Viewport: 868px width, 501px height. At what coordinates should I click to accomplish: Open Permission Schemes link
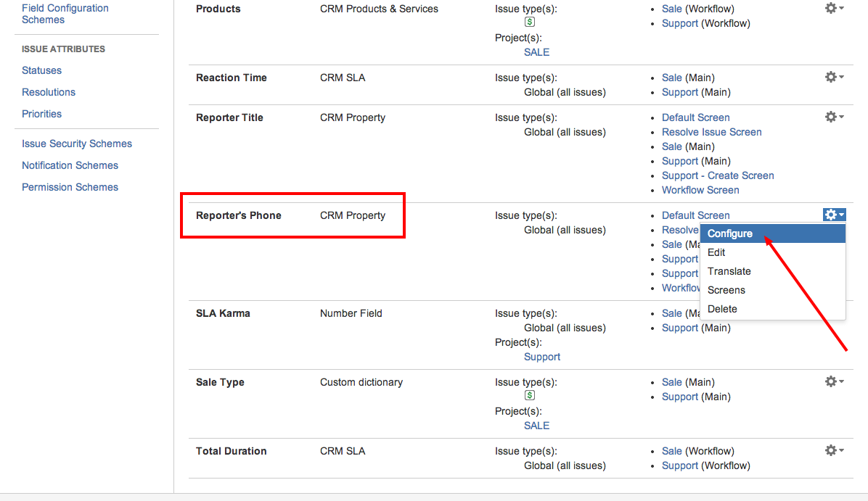[x=70, y=187]
